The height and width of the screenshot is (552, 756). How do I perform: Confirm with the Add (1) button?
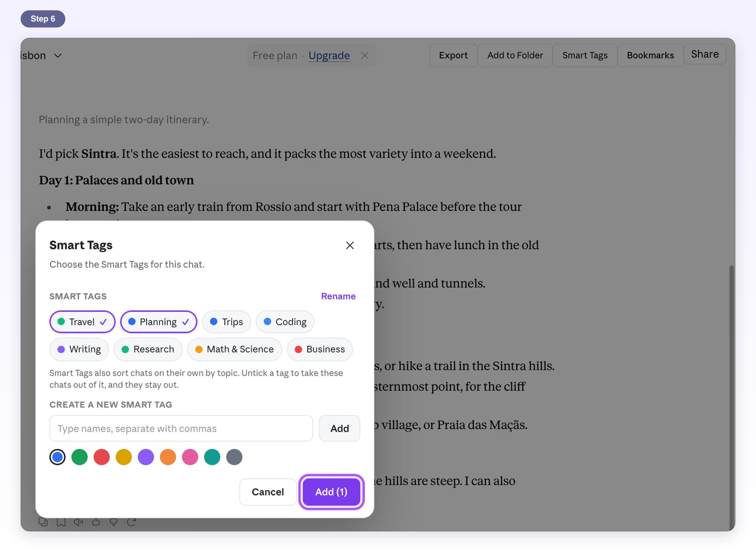click(x=331, y=492)
